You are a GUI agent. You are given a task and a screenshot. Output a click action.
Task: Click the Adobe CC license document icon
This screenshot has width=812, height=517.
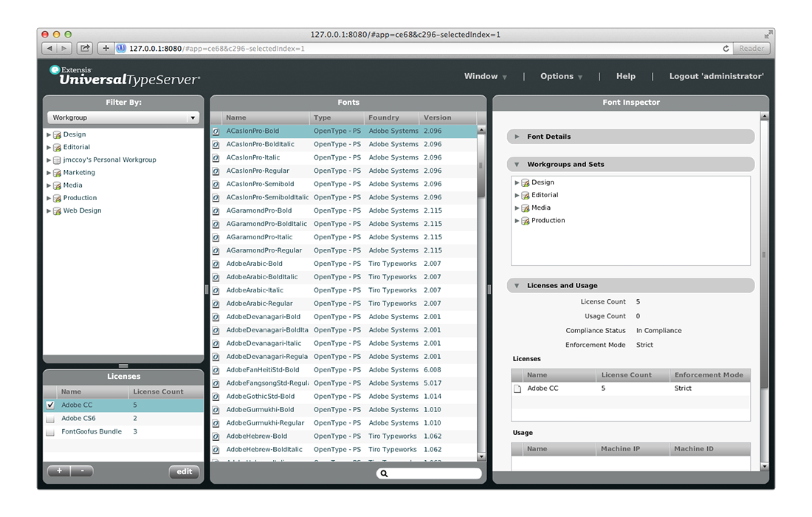[x=517, y=388]
